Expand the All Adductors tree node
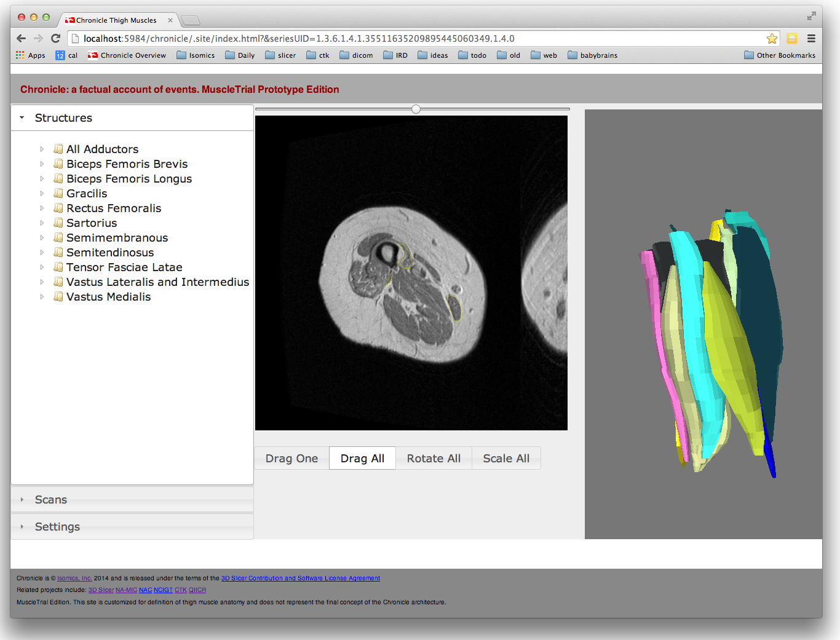 coord(42,149)
